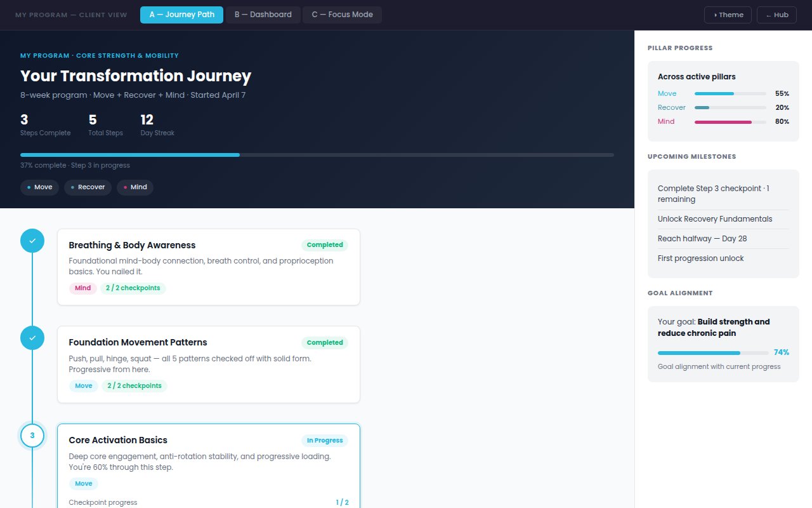Open the Breathing & Body Awareness card title
The height and width of the screenshot is (508, 812).
coord(132,245)
